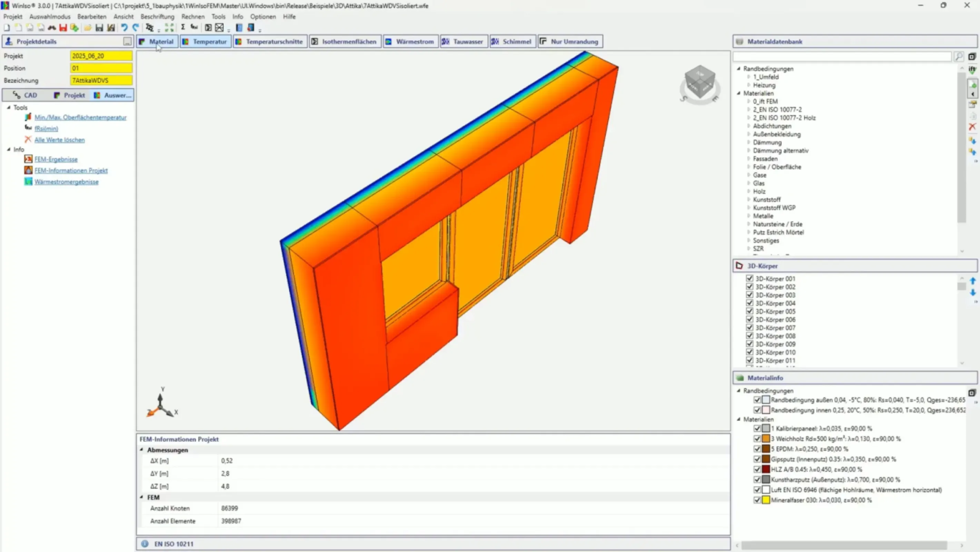
Task: Click the Alle Werte löschen link
Action: pyautogui.click(x=60, y=140)
